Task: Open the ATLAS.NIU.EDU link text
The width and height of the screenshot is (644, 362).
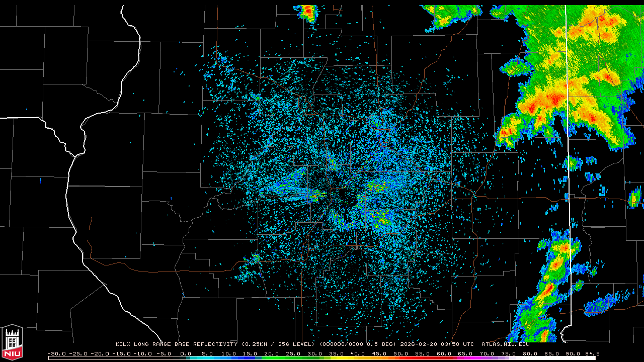Action: click(x=505, y=344)
